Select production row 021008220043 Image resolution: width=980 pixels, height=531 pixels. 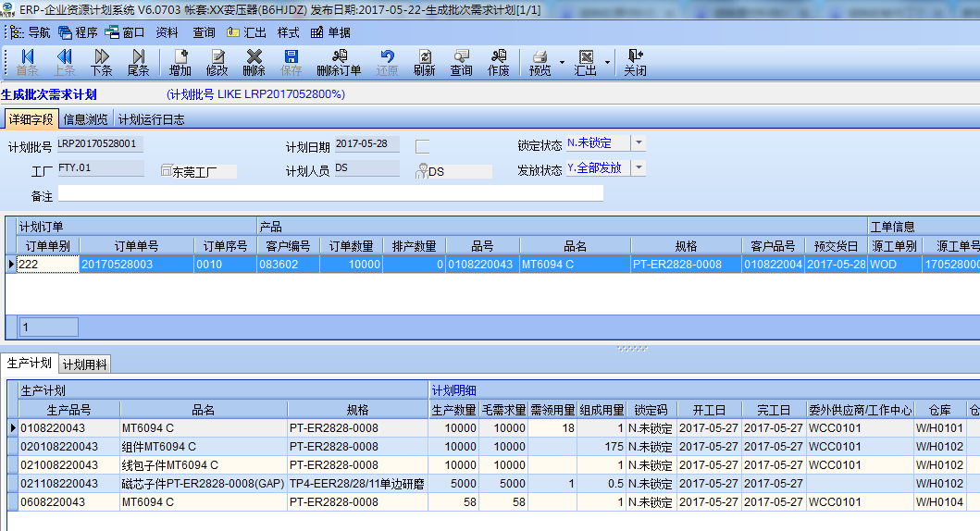pos(494,464)
